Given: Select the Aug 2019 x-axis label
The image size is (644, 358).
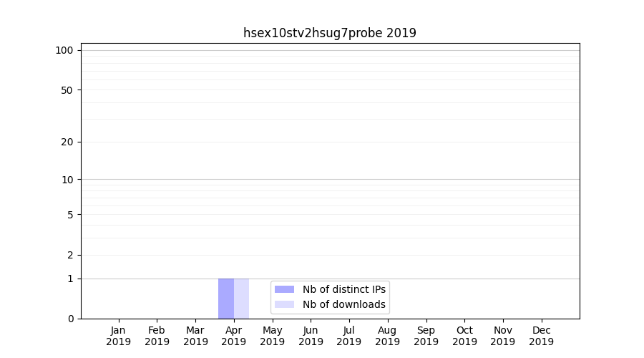Looking at the screenshot, I should 387,336.
